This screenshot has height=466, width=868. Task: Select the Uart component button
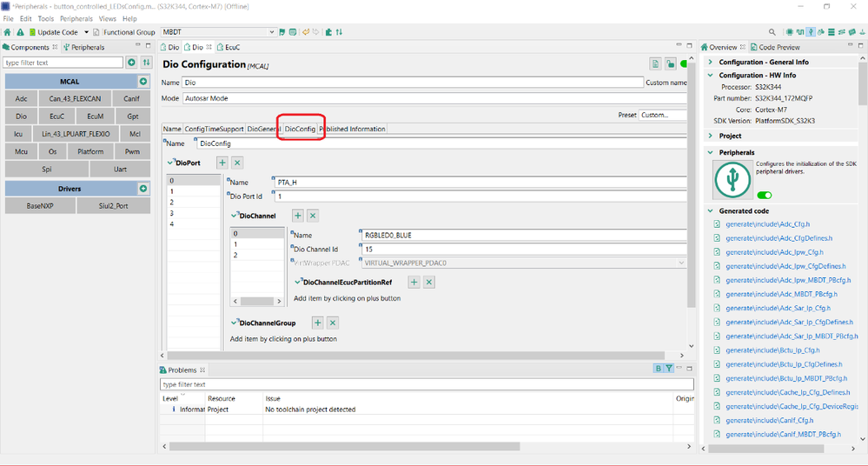(120, 169)
